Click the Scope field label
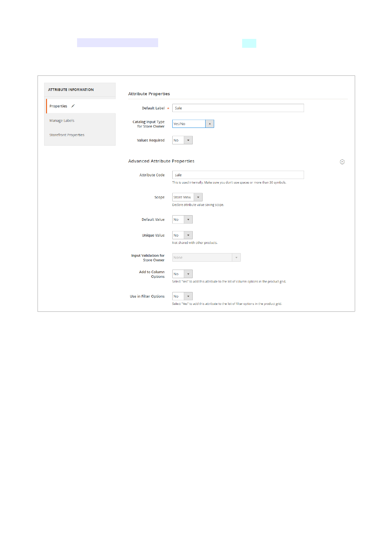 [159, 197]
